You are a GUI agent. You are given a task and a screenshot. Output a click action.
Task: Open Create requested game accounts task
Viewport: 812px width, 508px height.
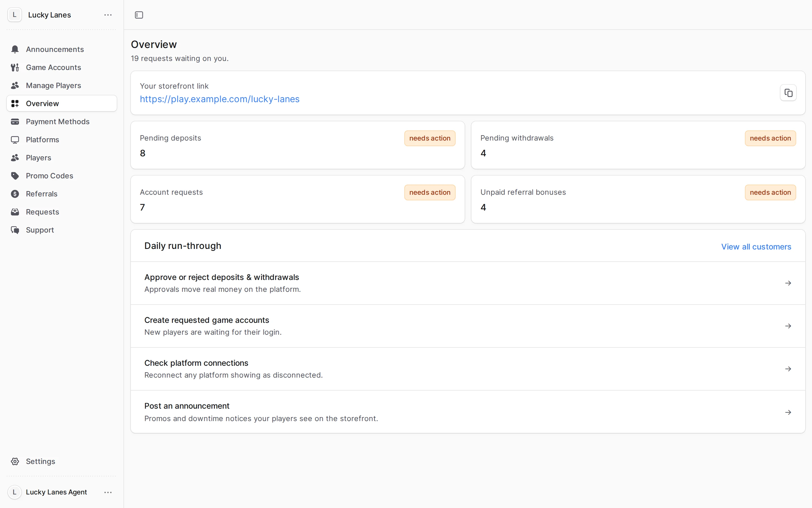click(468, 326)
